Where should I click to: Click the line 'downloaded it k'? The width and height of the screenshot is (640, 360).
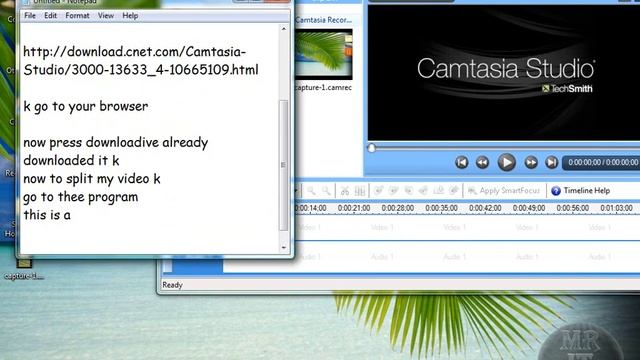tap(71, 160)
